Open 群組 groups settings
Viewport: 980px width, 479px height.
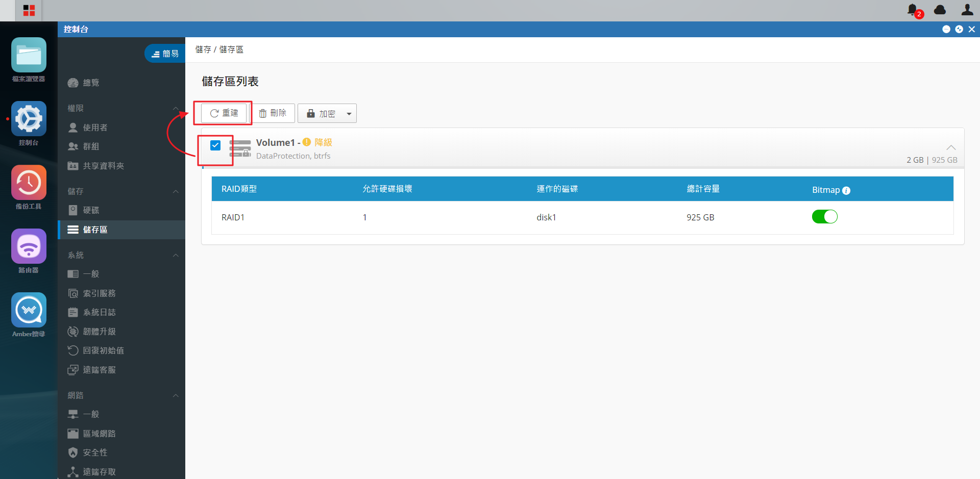point(121,146)
